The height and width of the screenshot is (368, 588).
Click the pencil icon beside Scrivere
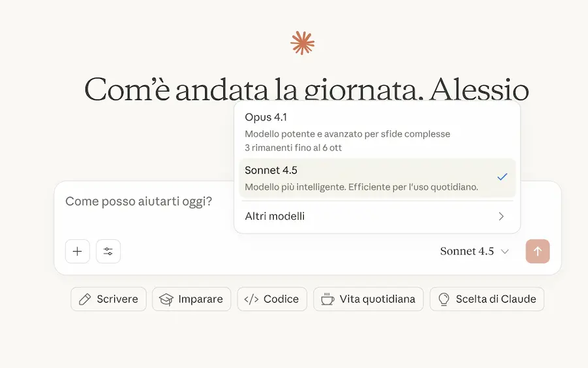coord(84,299)
